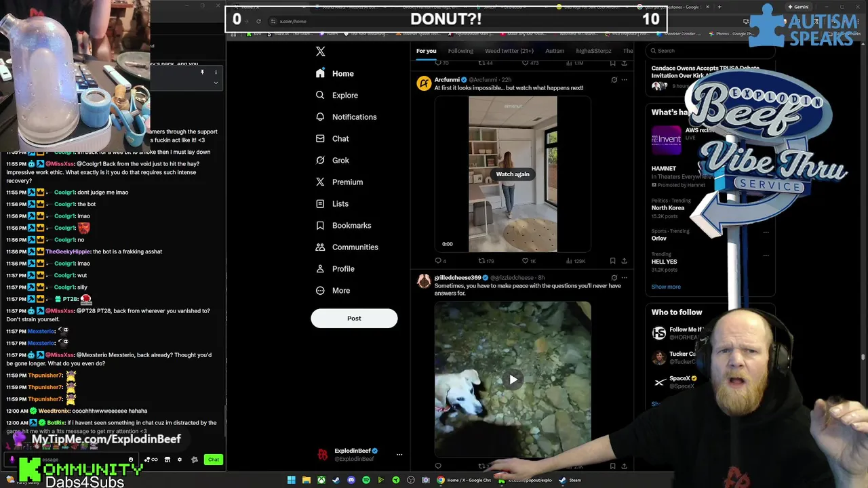Open Profile in the sidebar
The width and height of the screenshot is (868, 488).
(x=335, y=268)
